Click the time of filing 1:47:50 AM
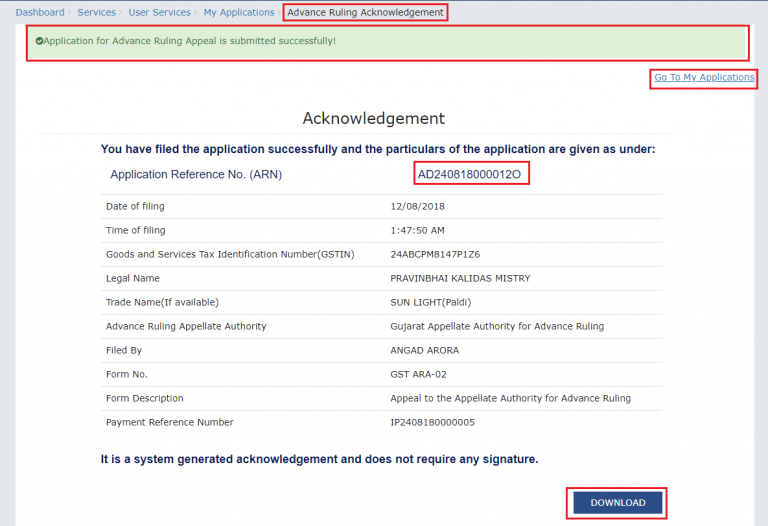The width and height of the screenshot is (768, 526). pyautogui.click(x=418, y=230)
